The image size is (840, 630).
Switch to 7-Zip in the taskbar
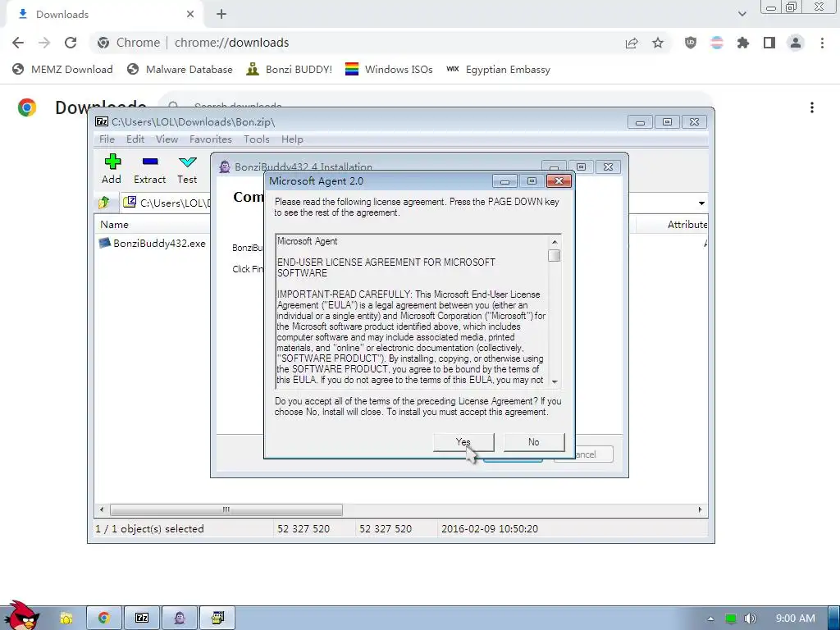[142, 618]
